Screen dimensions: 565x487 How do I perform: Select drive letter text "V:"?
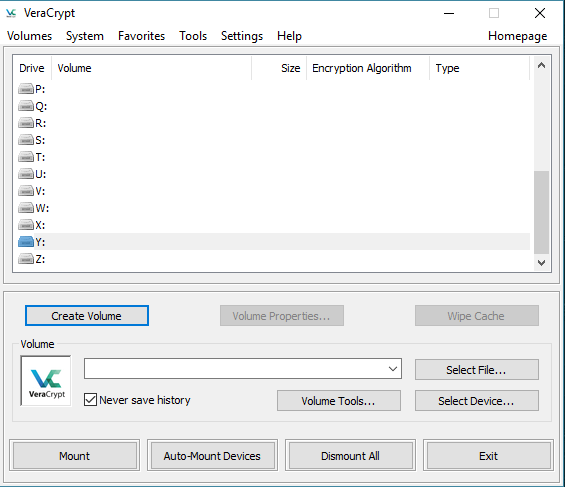(x=40, y=191)
